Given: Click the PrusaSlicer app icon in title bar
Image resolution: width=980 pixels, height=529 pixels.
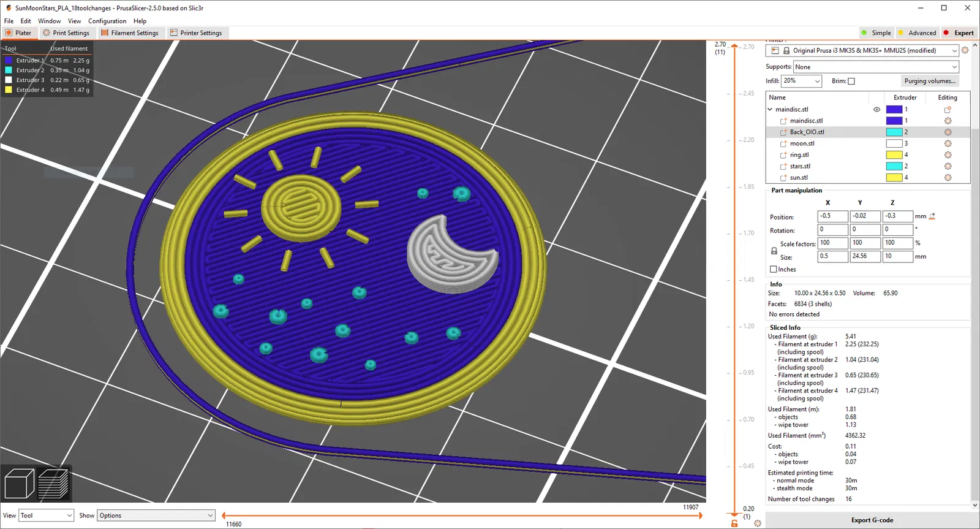Looking at the screenshot, I should (8, 8).
